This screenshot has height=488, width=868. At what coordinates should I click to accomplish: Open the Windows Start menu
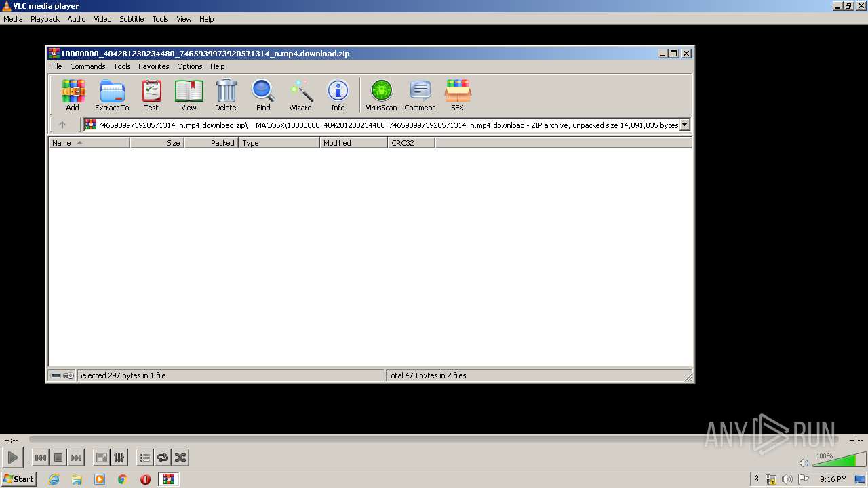coord(19,479)
